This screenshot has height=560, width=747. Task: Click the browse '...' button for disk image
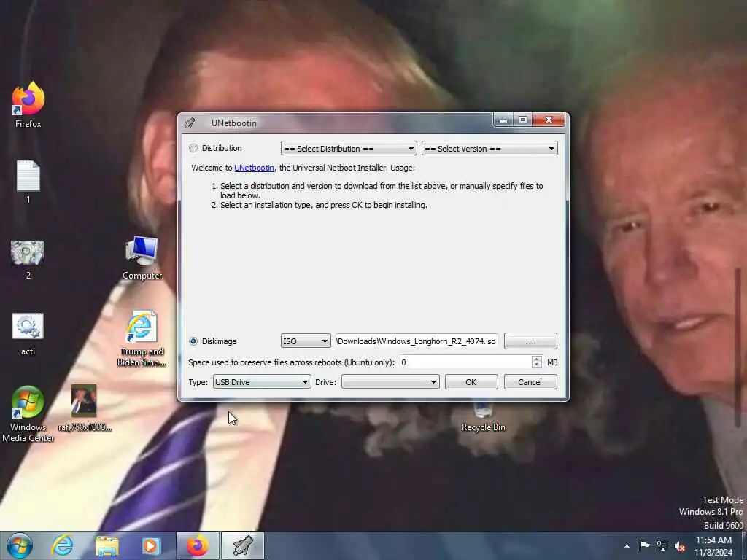coord(530,341)
